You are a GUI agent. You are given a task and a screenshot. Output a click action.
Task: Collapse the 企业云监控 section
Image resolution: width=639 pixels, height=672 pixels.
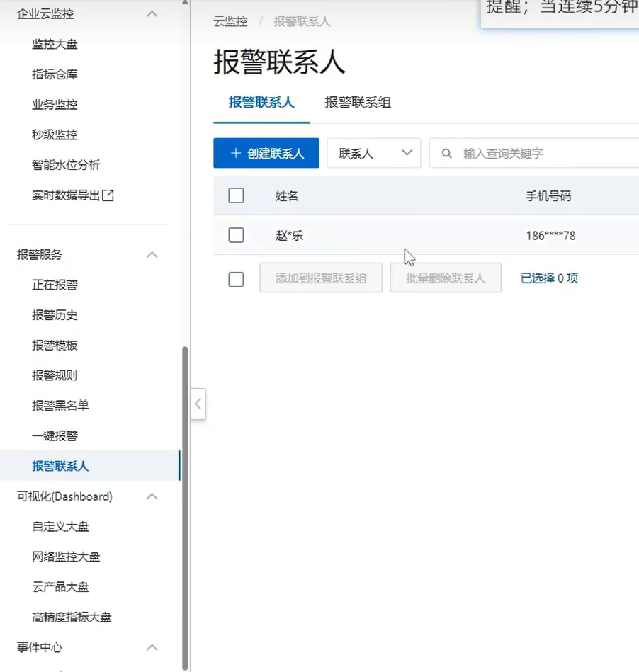coord(152,14)
